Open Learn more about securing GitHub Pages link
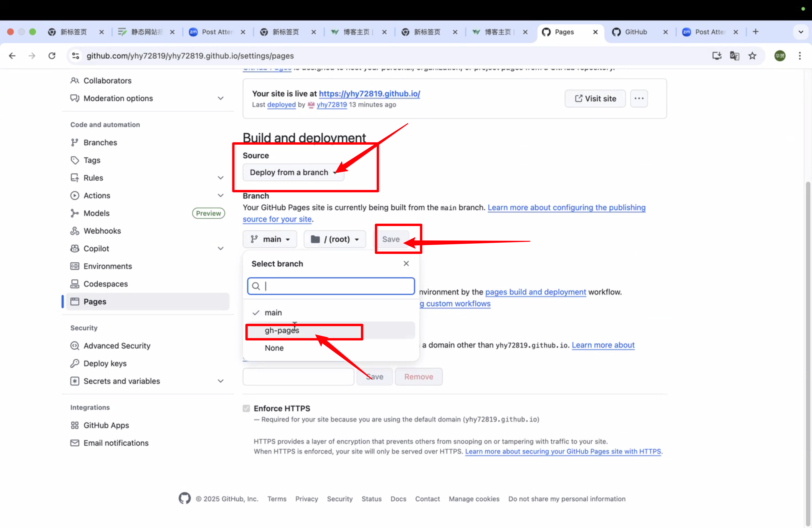 tap(563, 451)
